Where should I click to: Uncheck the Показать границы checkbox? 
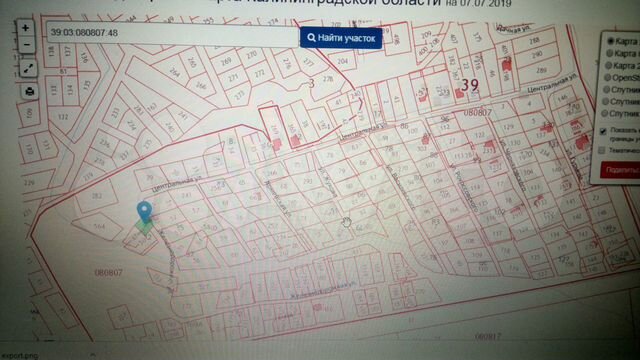[603, 131]
